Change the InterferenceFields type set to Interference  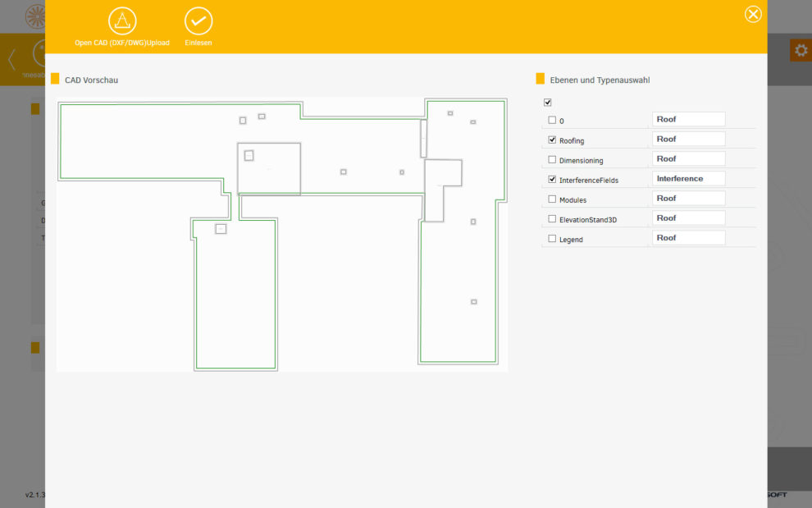coord(688,178)
